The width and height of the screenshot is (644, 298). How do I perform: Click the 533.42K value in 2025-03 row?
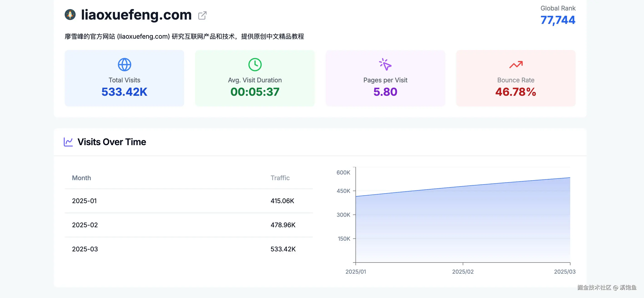coord(283,249)
